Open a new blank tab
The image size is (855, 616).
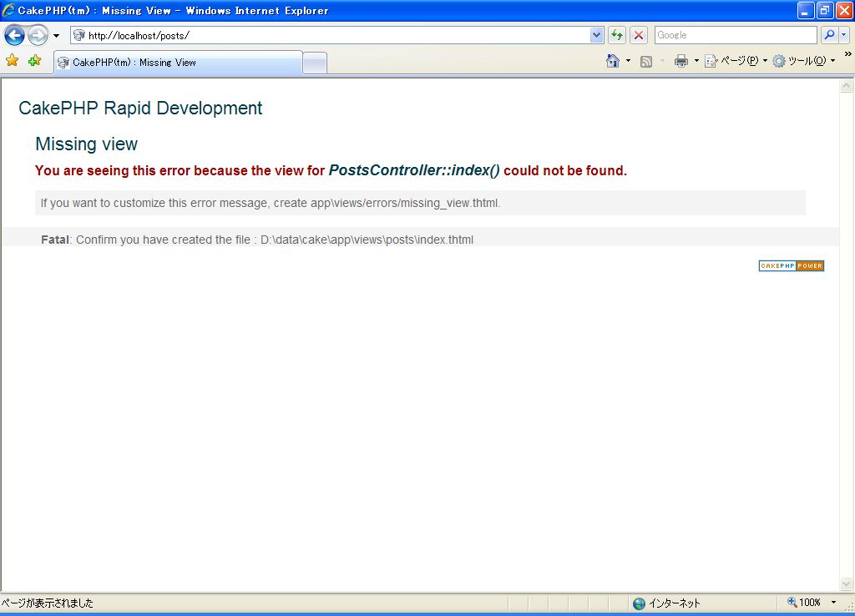[x=315, y=63]
